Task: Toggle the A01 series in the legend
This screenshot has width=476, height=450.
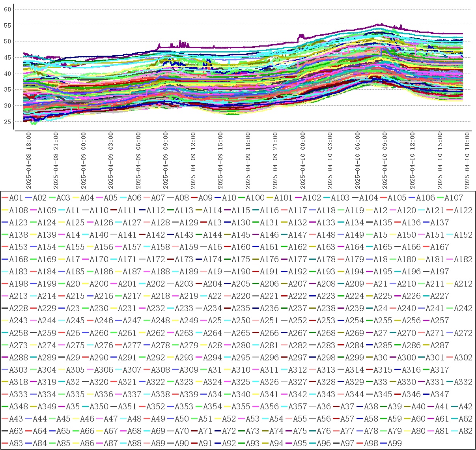Action: [16, 198]
